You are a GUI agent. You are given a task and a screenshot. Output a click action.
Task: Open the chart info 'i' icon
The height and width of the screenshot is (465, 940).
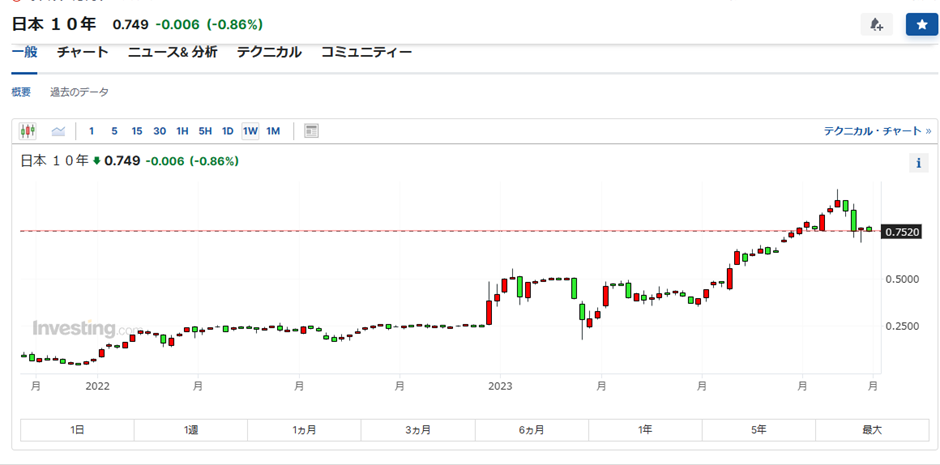pos(918,163)
